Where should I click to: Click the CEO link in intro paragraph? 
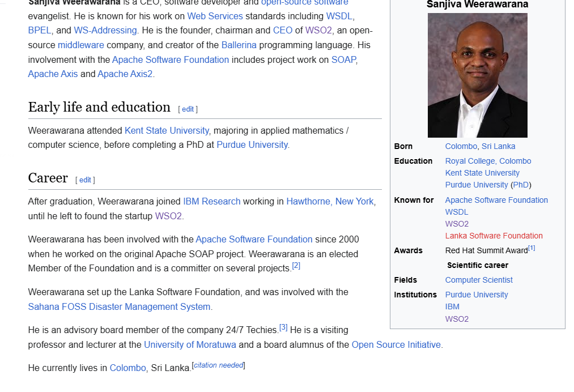pos(283,31)
